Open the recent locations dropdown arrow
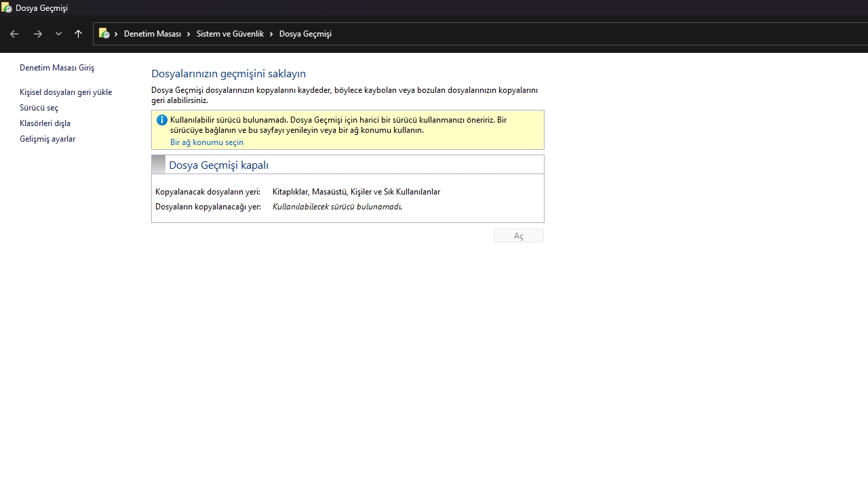The width and height of the screenshot is (868, 488). pos(58,34)
